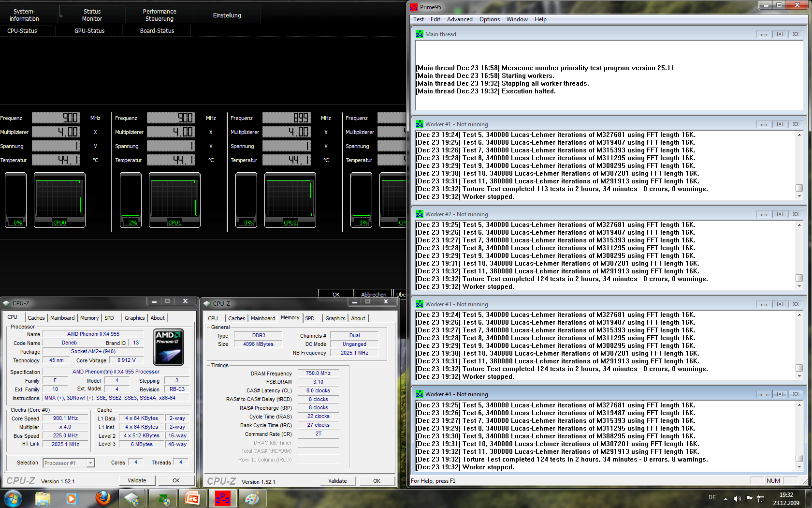Viewport: 812px width, 508px height.
Task: Show hidden system tray icons
Action: point(725,498)
